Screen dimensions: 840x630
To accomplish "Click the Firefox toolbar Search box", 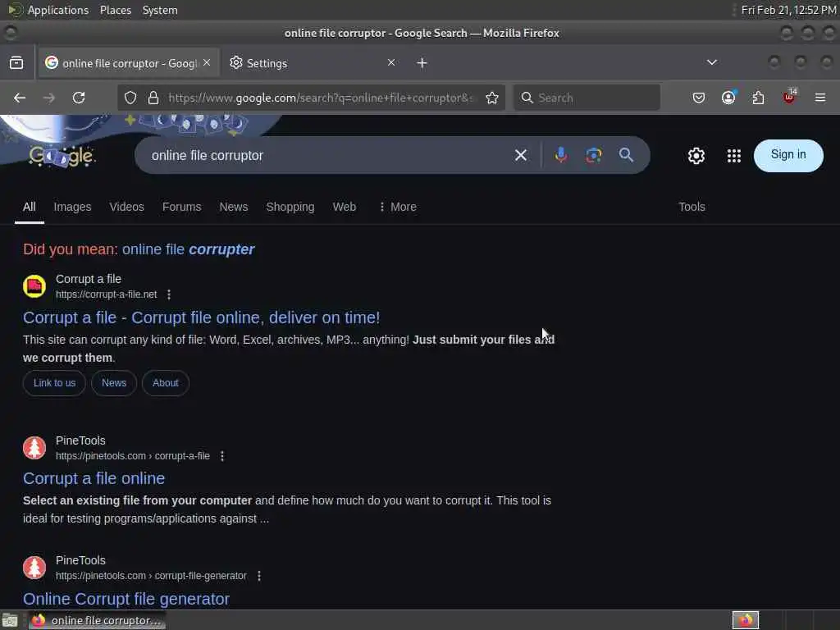I will pos(587,98).
